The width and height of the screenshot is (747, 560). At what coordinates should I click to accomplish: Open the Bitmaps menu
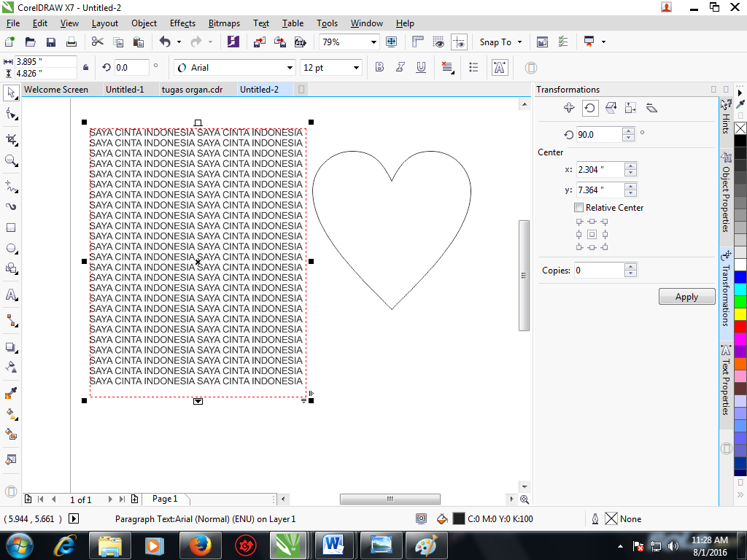click(224, 23)
